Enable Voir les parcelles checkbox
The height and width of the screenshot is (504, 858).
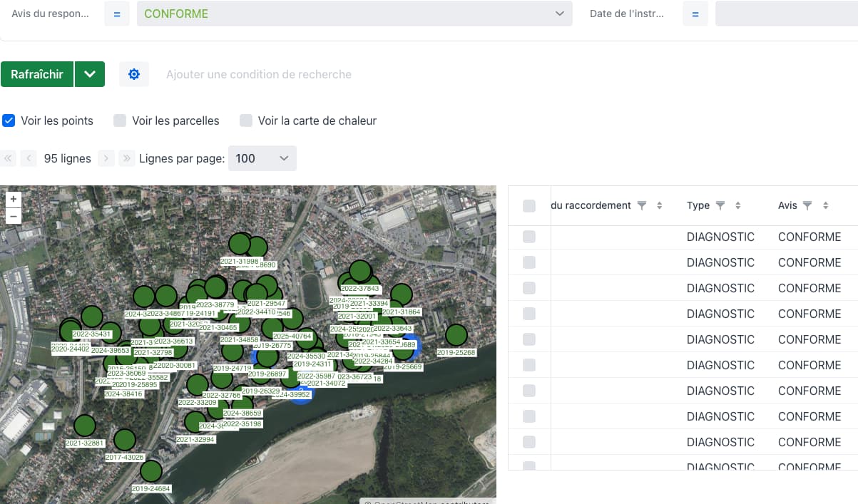[x=120, y=120]
